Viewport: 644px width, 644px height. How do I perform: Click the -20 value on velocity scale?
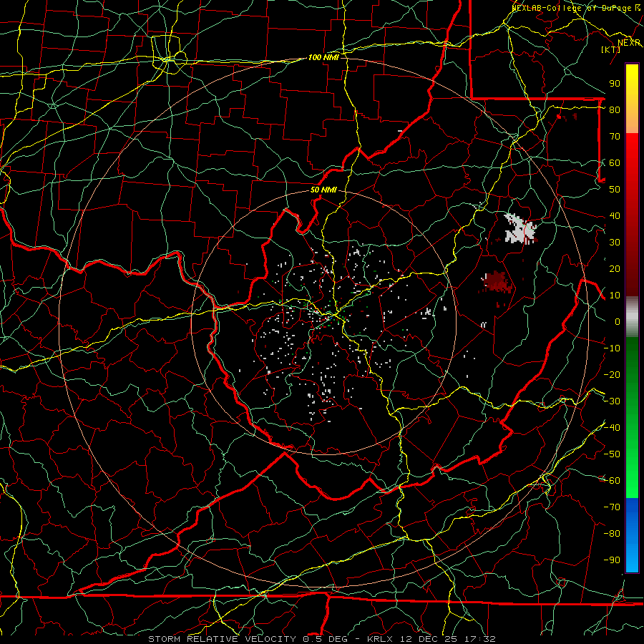point(612,374)
